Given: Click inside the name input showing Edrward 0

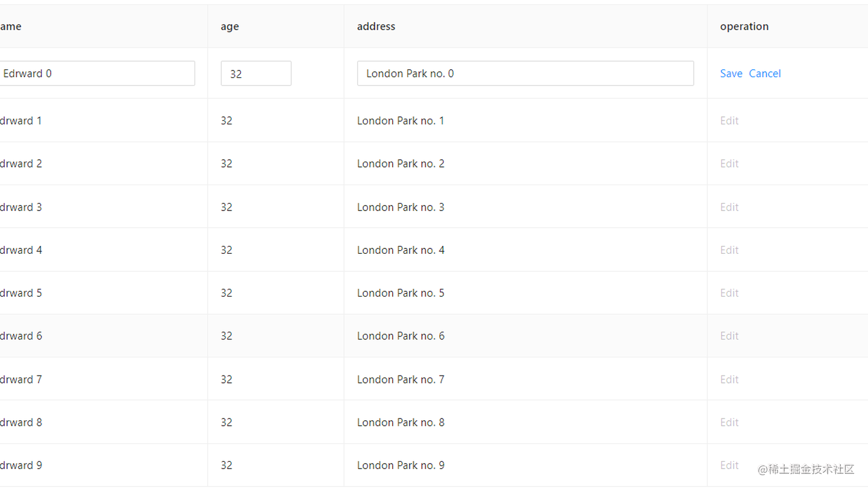Looking at the screenshot, I should click(x=96, y=73).
